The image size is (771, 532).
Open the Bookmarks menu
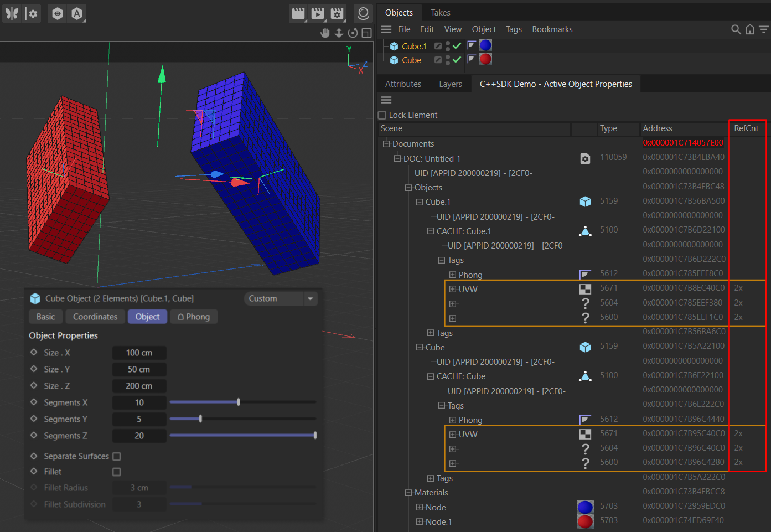coord(552,29)
